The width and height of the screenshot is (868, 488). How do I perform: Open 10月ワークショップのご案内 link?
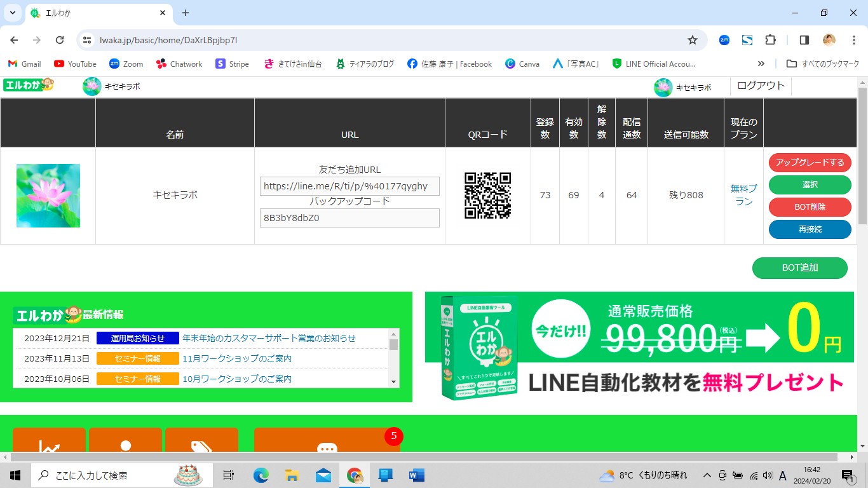tap(237, 379)
